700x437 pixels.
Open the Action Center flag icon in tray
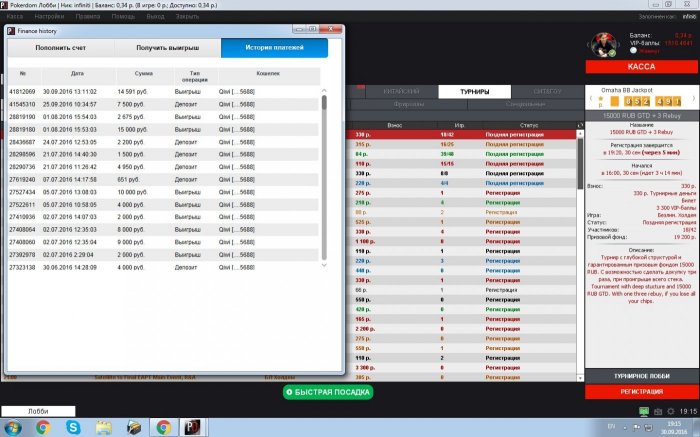[637, 428]
